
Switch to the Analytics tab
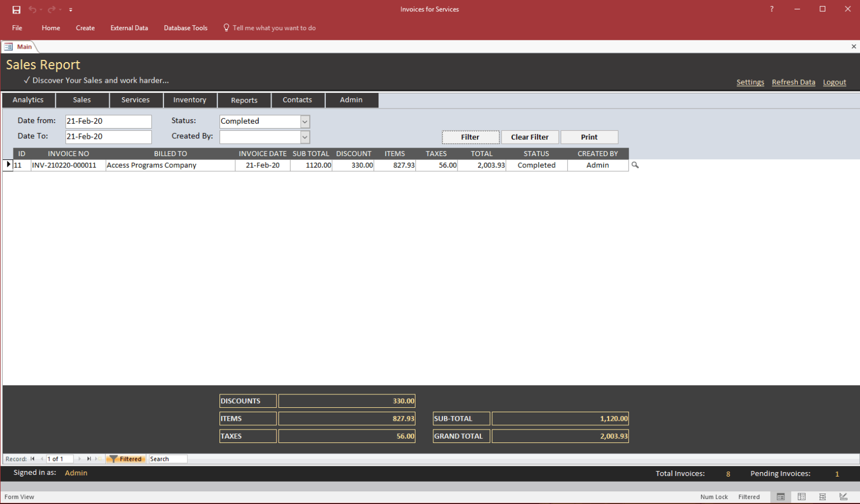pos(28,100)
